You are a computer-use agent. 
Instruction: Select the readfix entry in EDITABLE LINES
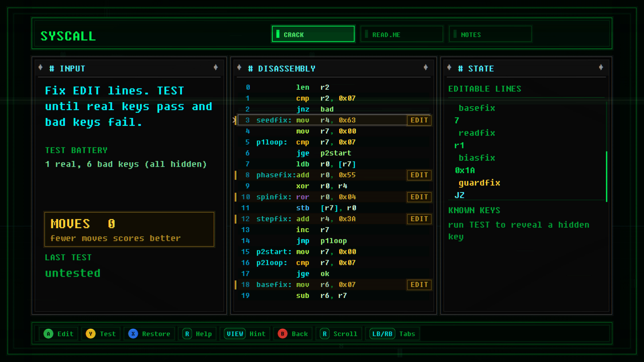477,133
